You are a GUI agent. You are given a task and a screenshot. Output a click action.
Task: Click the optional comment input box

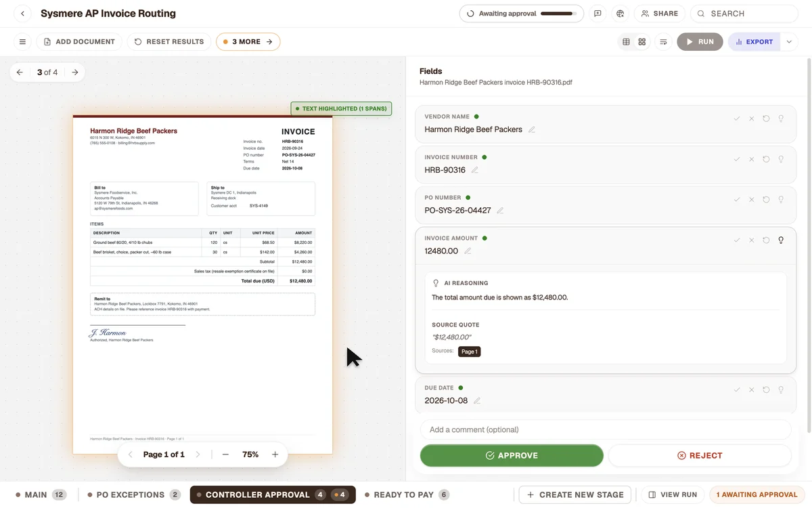pos(606,429)
